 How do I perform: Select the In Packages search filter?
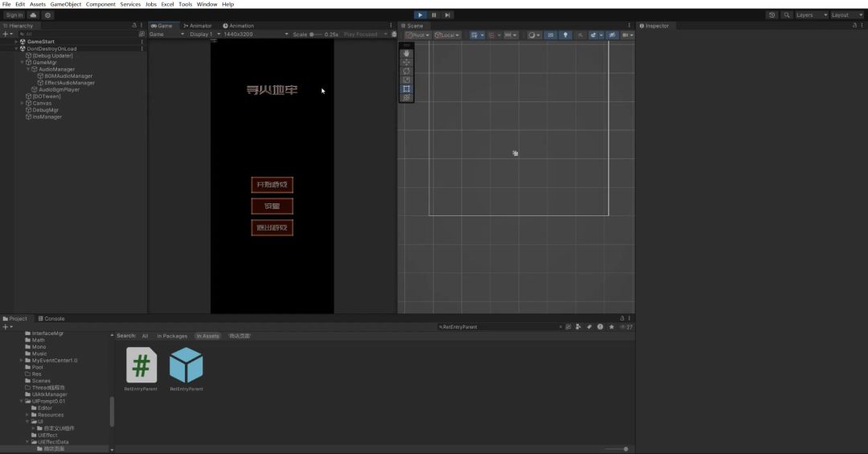coord(172,336)
